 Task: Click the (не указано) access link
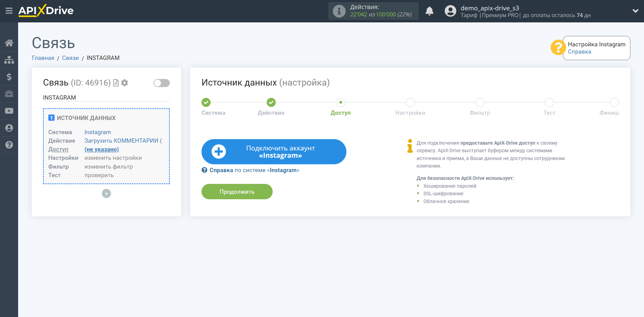click(x=102, y=149)
